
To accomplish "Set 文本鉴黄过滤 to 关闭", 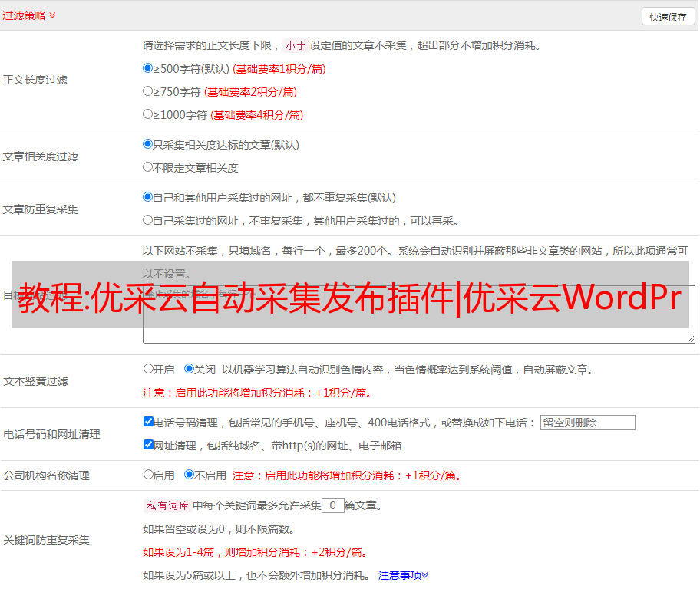I will click(x=189, y=369).
